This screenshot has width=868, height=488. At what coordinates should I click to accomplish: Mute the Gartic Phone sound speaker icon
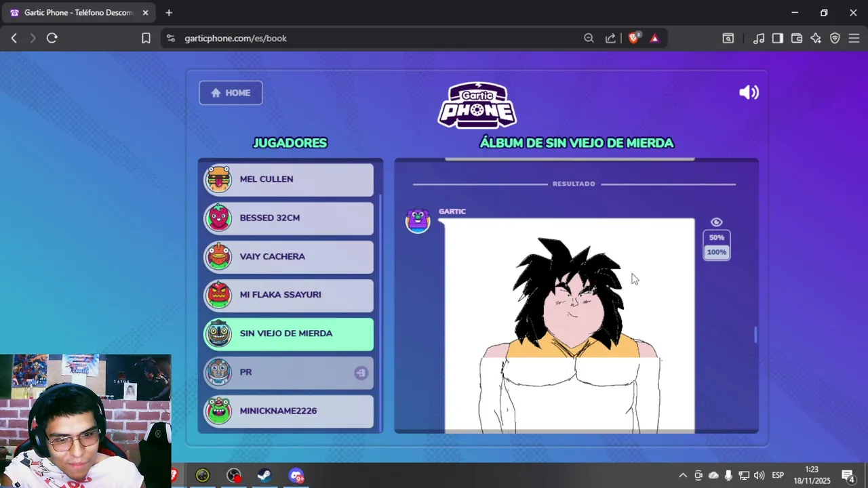pyautogui.click(x=749, y=93)
